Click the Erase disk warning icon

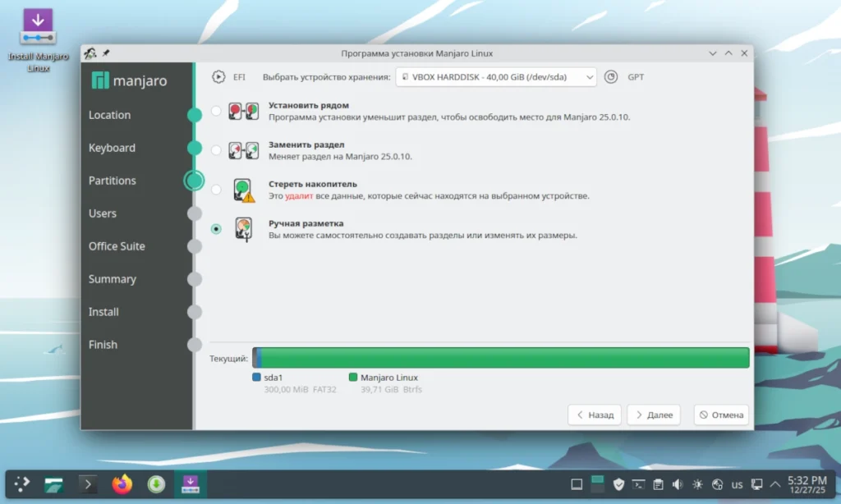(x=243, y=190)
